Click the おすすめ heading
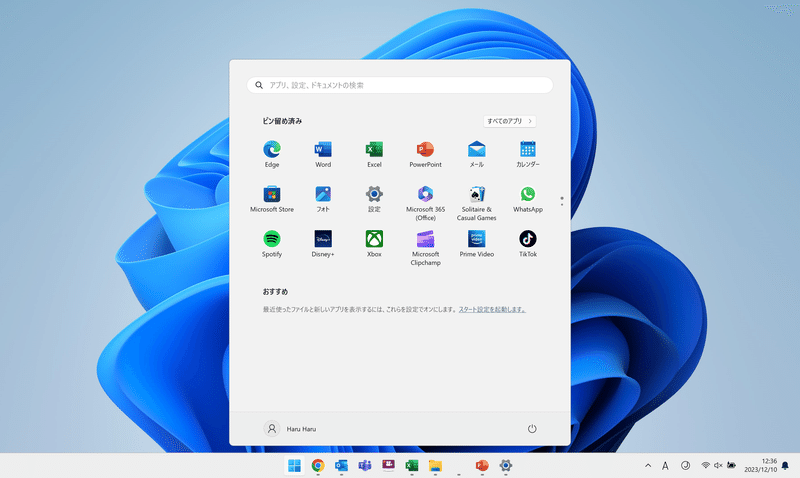Viewport: 800px width, 478px height. (x=275, y=292)
